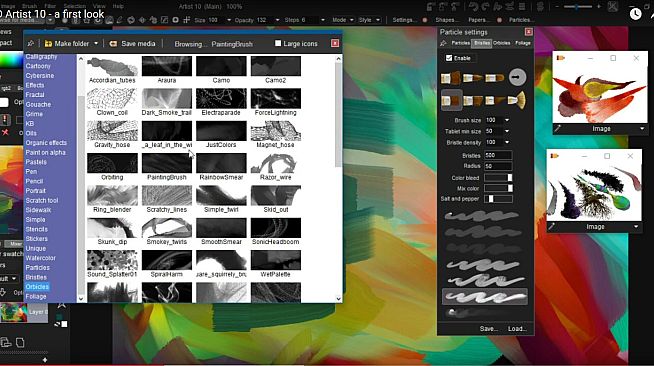
Task: Select the Orbicles category in list
Action: click(x=37, y=287)
